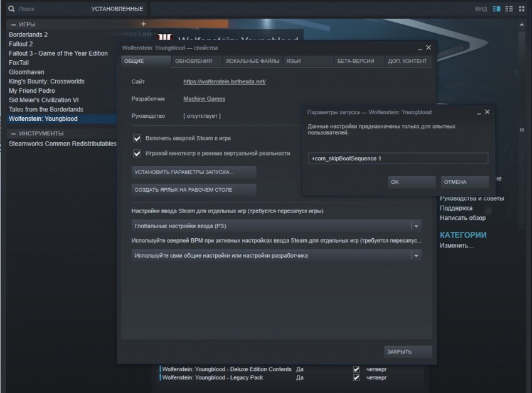
Task: Select King's Bounty: Crossworlds
Action: coord(46,81)
